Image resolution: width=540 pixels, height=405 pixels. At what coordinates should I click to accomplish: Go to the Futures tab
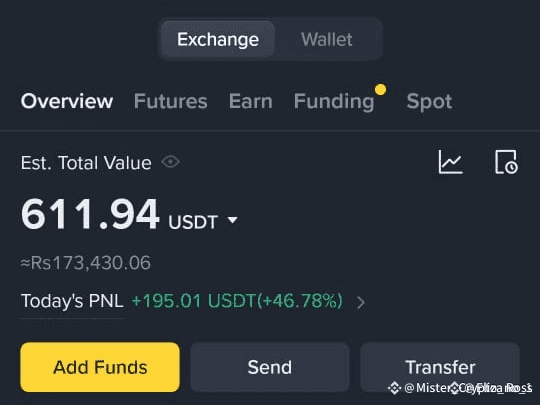(171, 101)
